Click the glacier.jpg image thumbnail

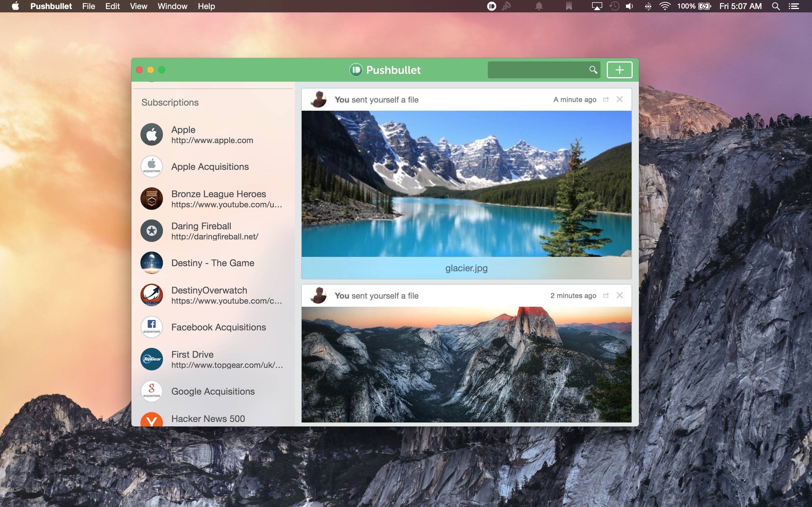tap(467, 184)
